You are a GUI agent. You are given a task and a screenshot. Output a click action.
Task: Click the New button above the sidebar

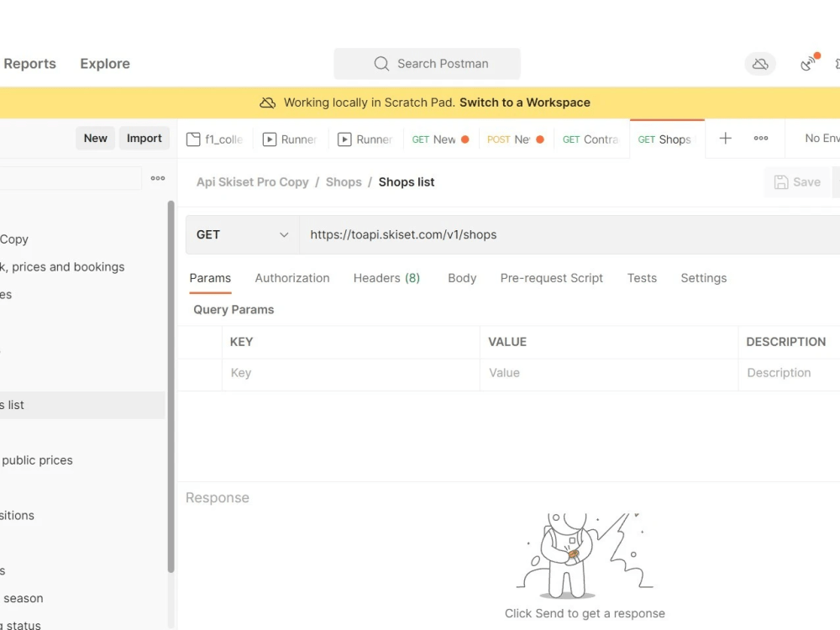pos(95,138)
